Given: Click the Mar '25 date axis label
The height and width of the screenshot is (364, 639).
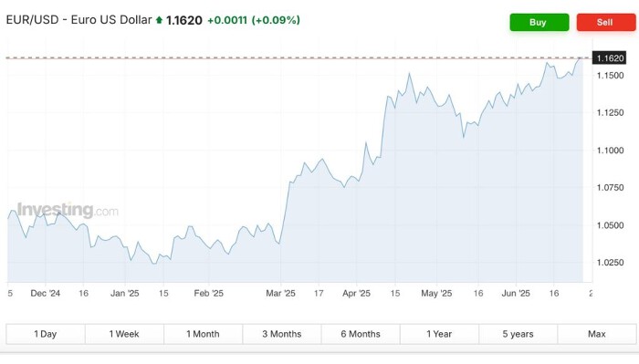Looking at the screenshot, I should 280,293.
